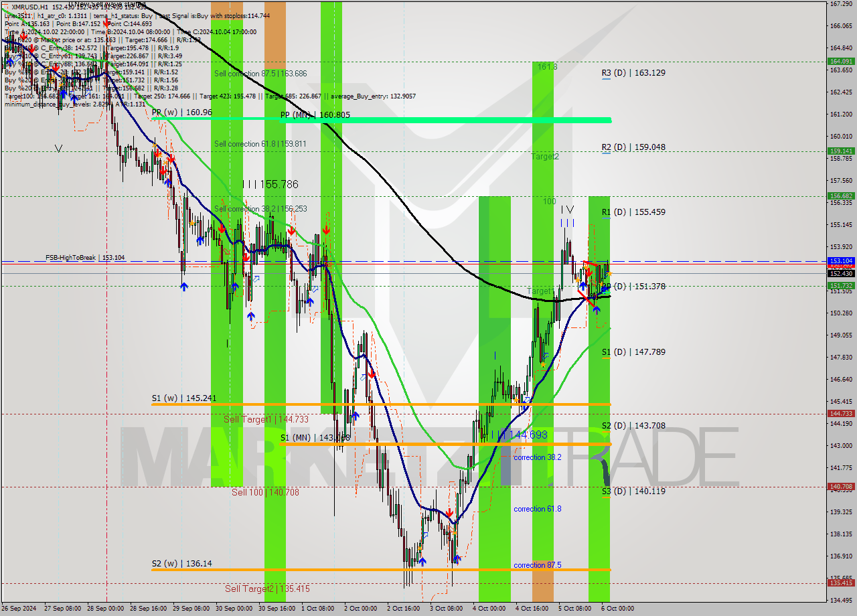Click the S2 (D) | 143.708 label
857x616 pixels.
pos(633,425)
